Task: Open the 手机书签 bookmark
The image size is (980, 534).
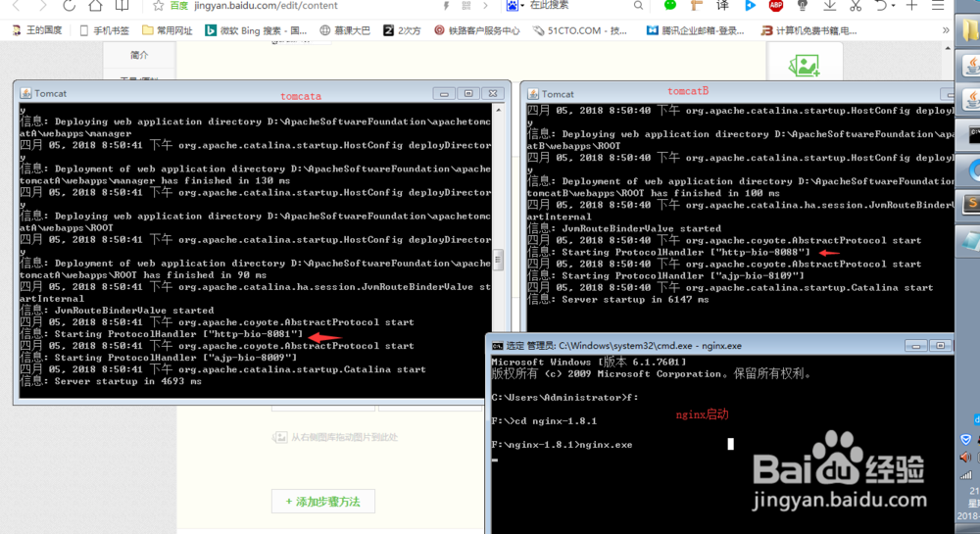Action: coord(105,30)
